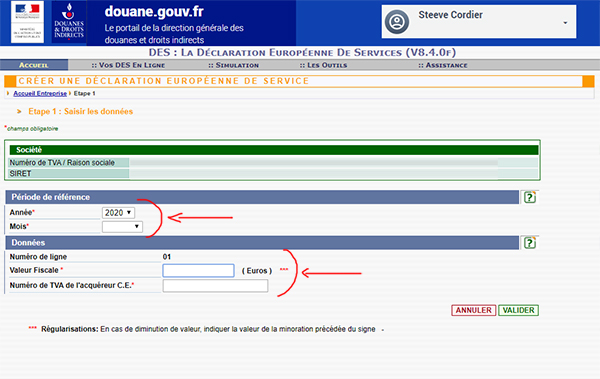Click the Annuler button

tap(474, 310)
